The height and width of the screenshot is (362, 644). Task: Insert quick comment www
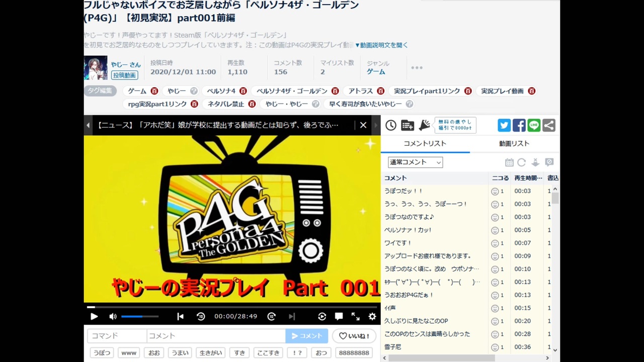tap(129, 353)
